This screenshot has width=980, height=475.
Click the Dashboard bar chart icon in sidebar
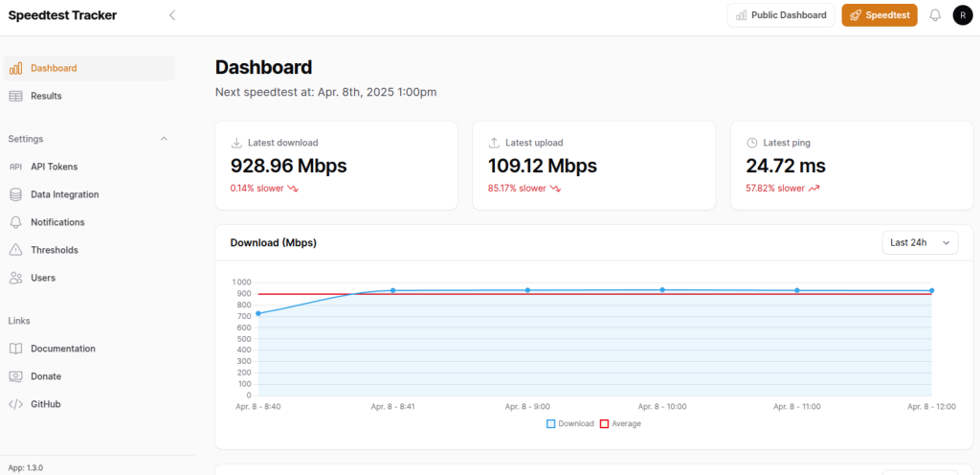point(16,68)
